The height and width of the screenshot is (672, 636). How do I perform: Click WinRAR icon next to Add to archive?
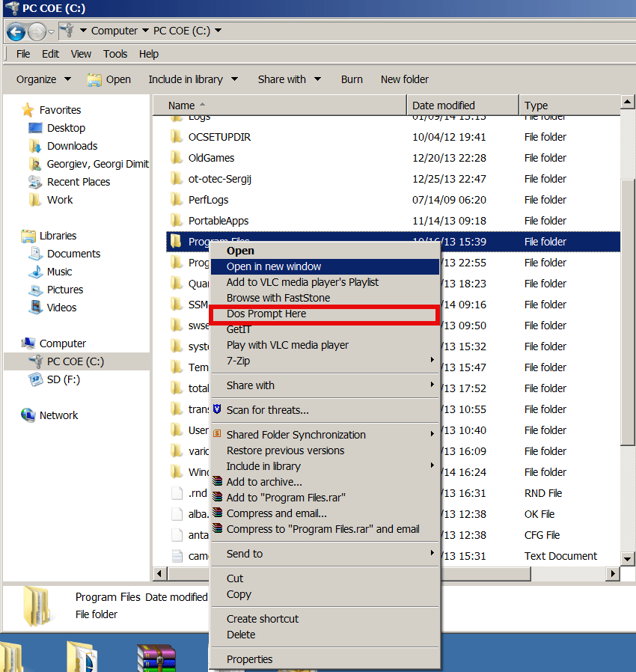pos(218,481)
